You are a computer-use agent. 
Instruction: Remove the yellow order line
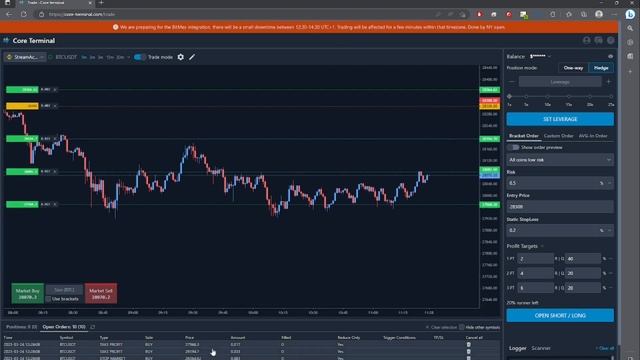coord(55,106)
